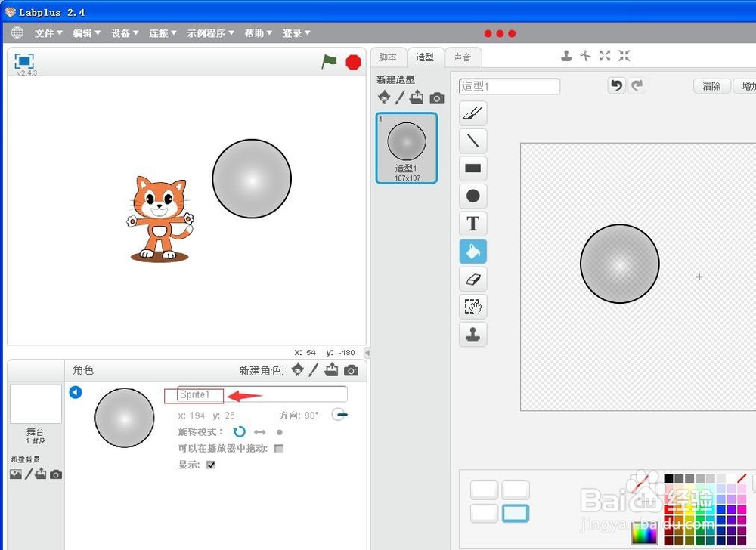Collapse the stage with the small arrow

point(367,353)
